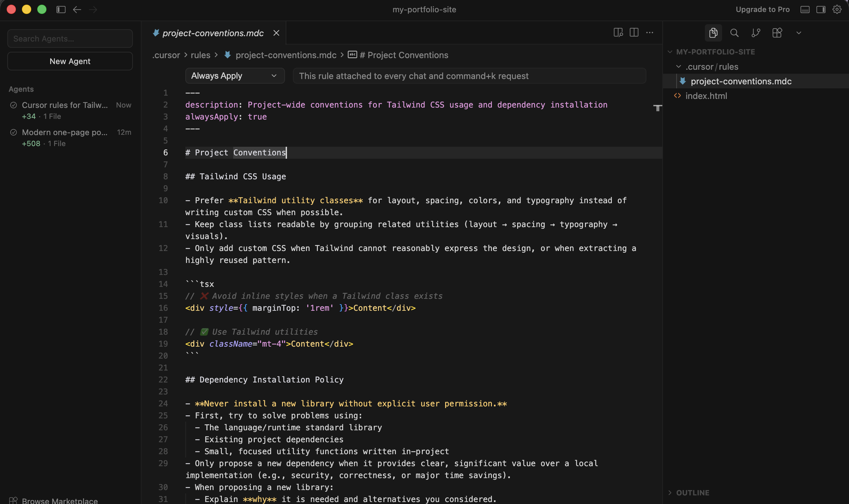849x504 pixels.
Task: Open the Markdown preview icon on the tab bar
Action: point(618,32)
